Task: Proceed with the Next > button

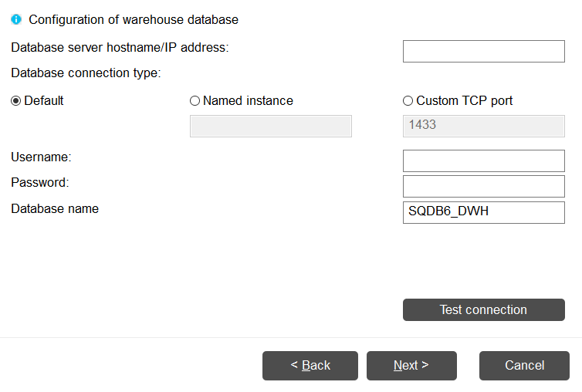Action: coord(411,366)
